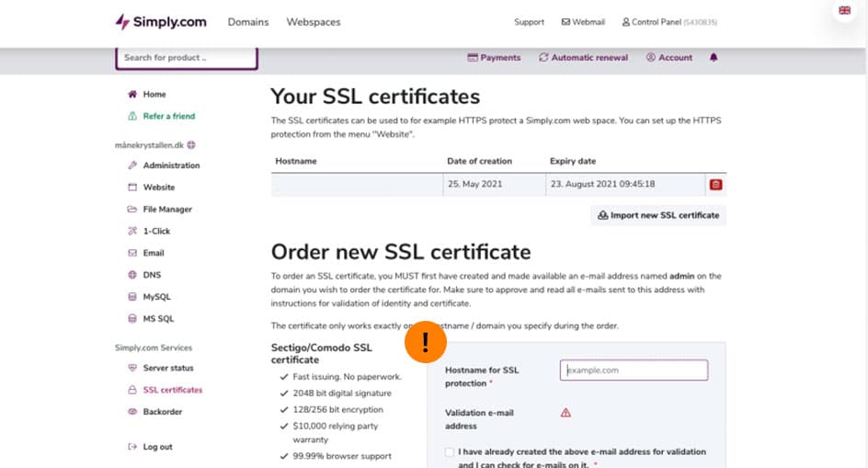This screenshot has height=468, width=868.
Task: Click the Administration wrench icon
Action: (132, 166)
